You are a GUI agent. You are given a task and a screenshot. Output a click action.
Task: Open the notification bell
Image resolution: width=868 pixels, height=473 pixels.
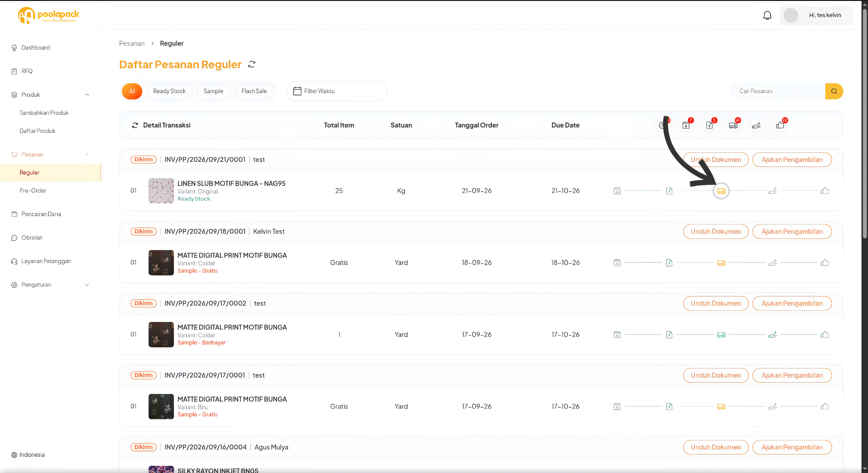click(767, 15)
